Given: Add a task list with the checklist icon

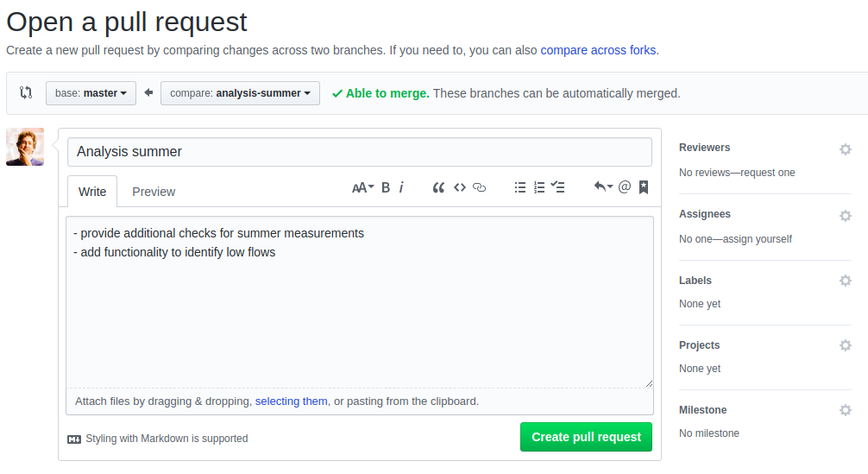Looking at the screenshot, I should tap(558, 187).
